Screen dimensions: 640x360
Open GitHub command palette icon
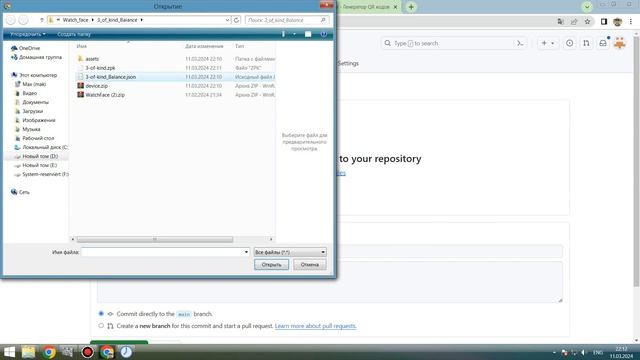(520, 43)
